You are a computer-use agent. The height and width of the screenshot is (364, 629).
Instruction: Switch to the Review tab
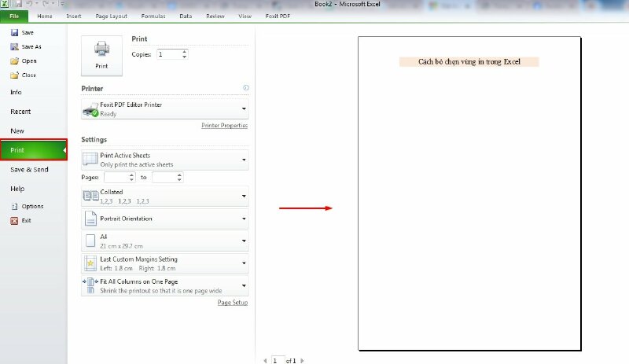[215, 16]
